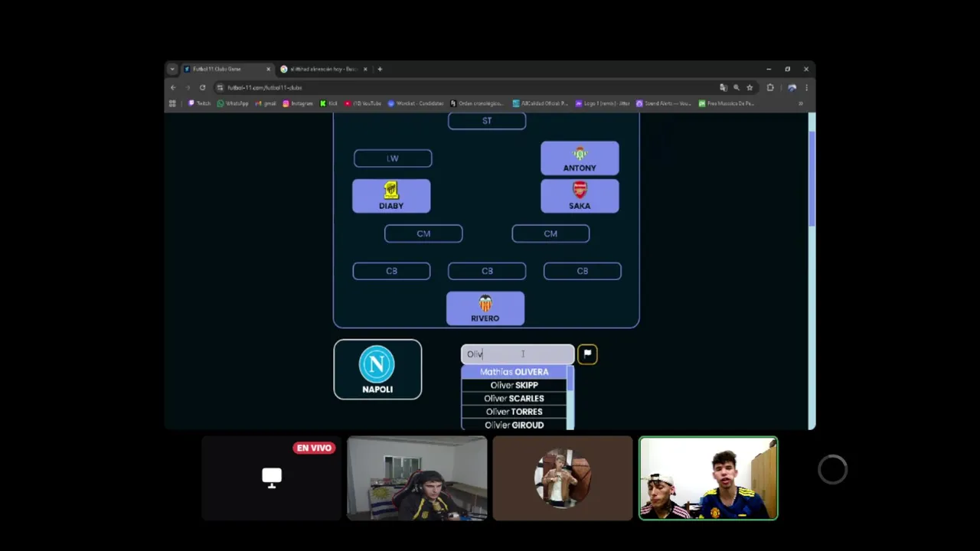Click the NAPOLI club card

point(377,370)
